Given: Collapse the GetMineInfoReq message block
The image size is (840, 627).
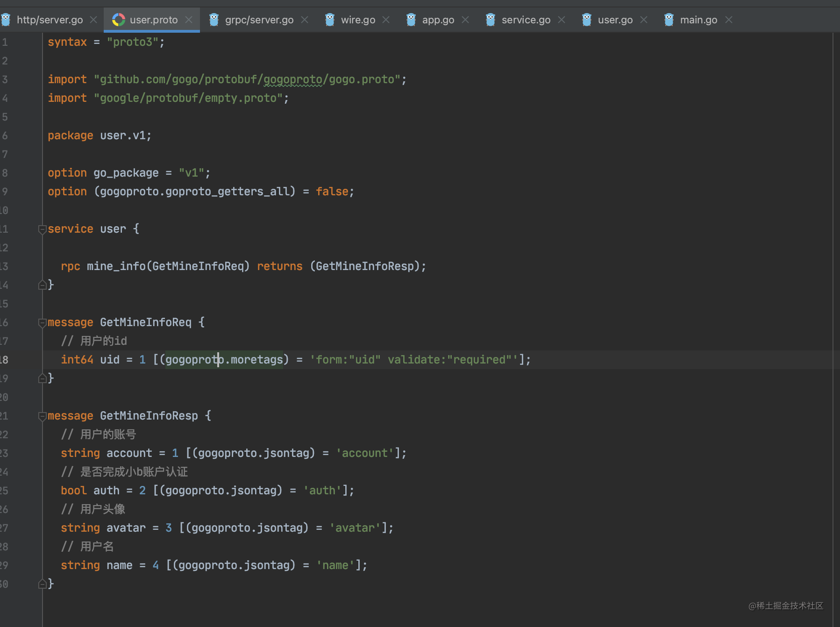Looking at the screenshot, I should [x=43, y=323].
